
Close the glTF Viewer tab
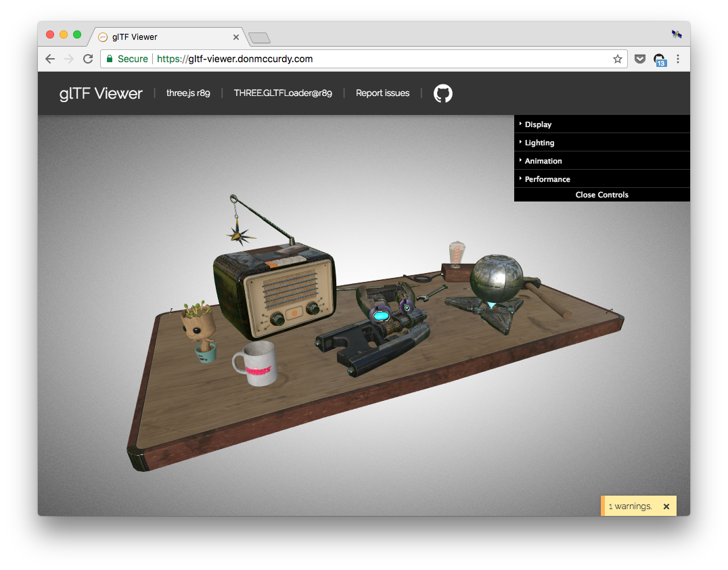pos(236,37)
